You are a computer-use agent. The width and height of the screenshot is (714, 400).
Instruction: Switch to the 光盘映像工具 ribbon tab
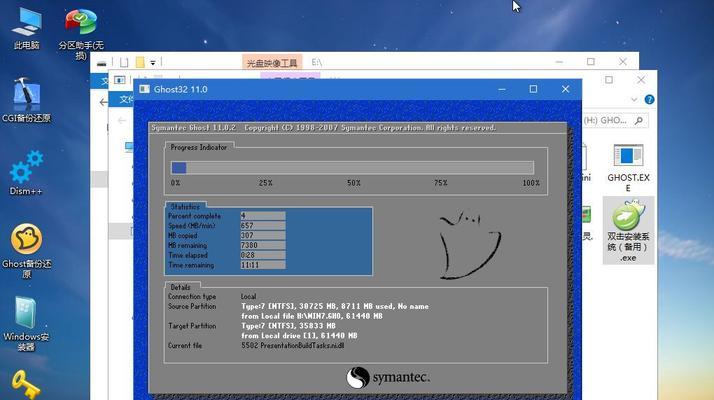tap(272, 62)
